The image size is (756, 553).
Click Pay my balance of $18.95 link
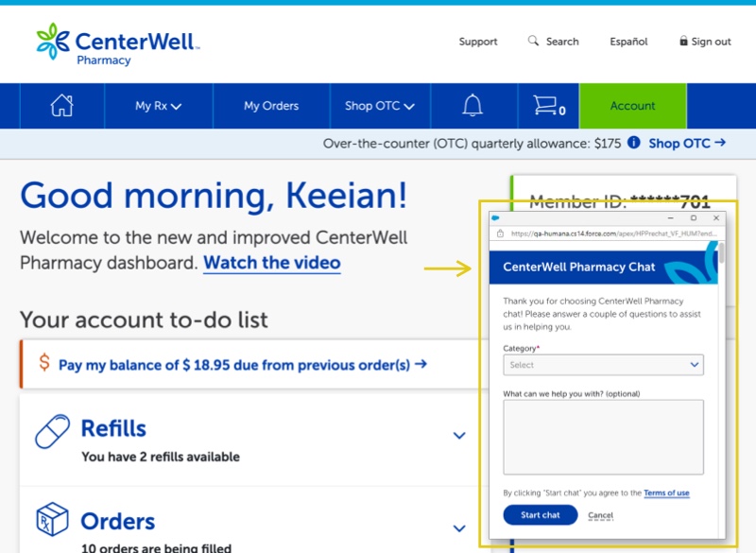click(243, 365)
